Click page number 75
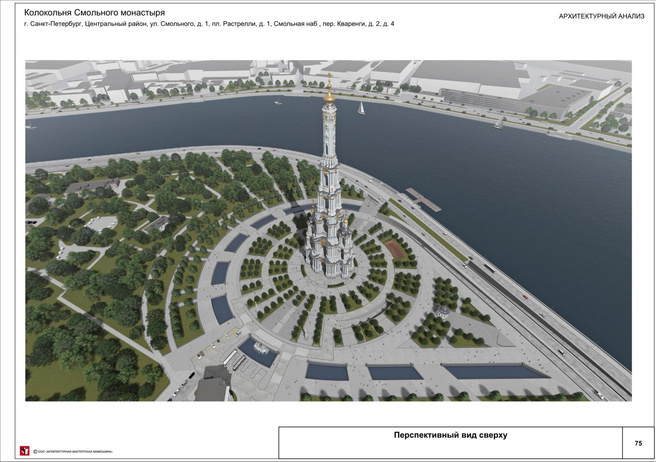Viewport: 656px width, 462px height. point(638,442)
